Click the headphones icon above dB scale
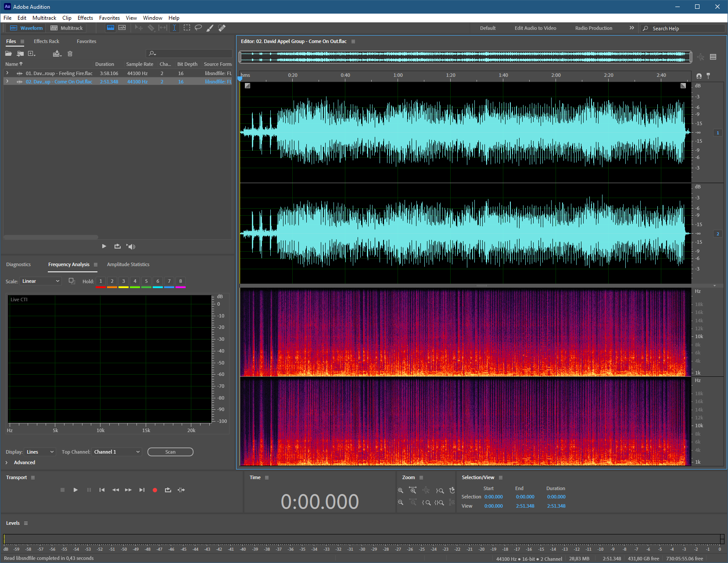 [699, 76]
